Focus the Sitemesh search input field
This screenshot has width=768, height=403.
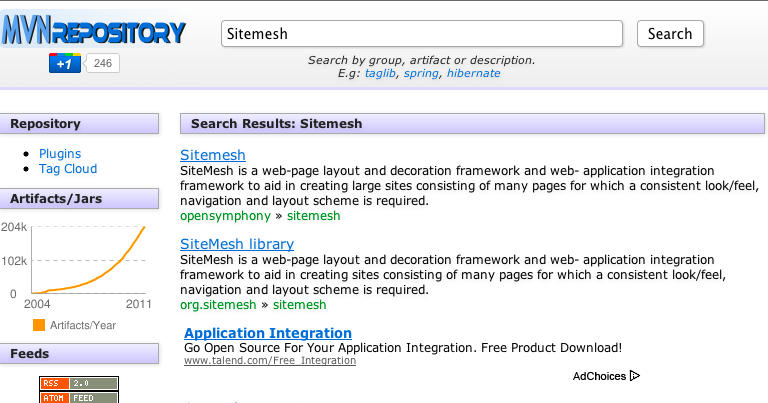422,34
